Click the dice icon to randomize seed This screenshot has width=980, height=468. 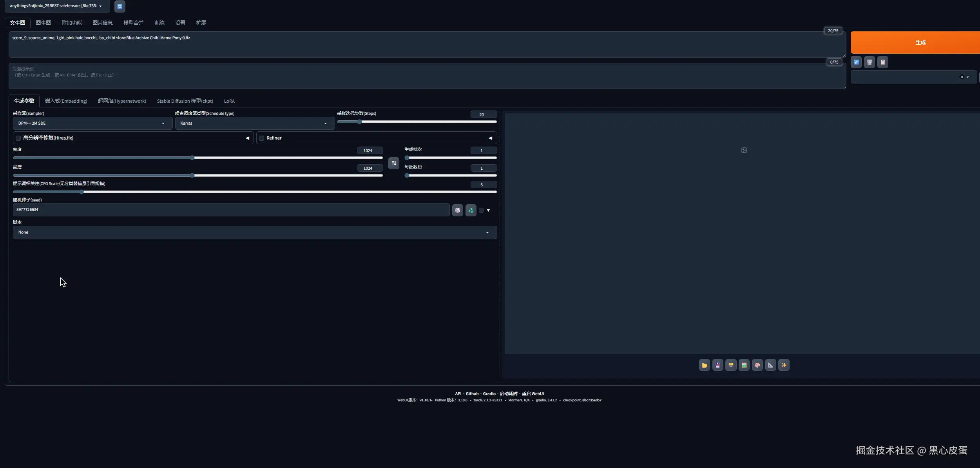457,210
